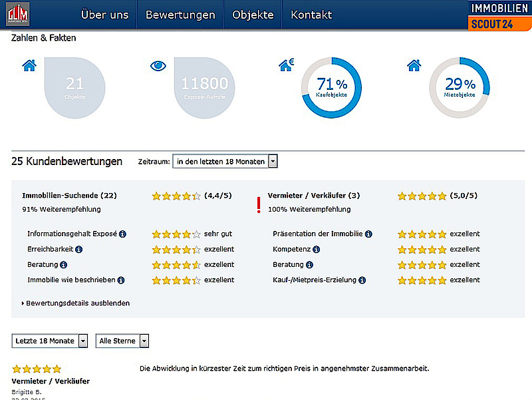Click the house icon beside 21 Objekte
This screenshot has height=400, width=532.
click(x=29, y=65)
